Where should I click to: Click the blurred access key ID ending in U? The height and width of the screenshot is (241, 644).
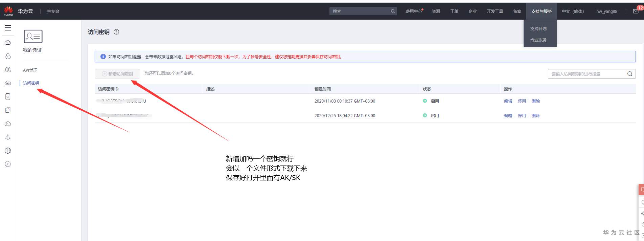click(x=122, y=101)
